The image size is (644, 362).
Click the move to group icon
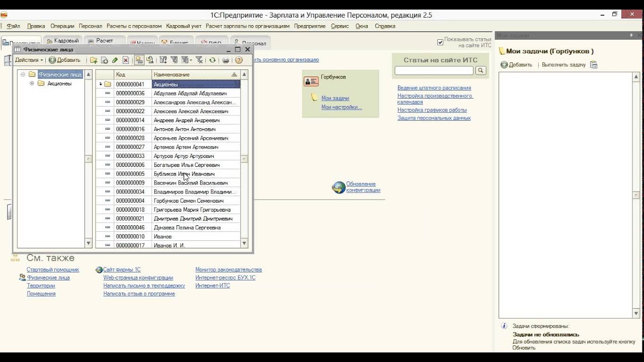pos(149,60)
